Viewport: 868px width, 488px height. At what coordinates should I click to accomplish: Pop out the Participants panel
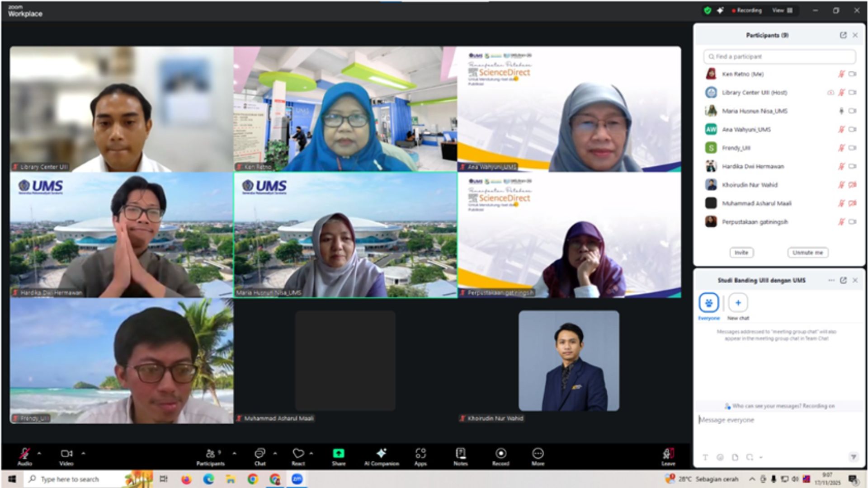843,35
